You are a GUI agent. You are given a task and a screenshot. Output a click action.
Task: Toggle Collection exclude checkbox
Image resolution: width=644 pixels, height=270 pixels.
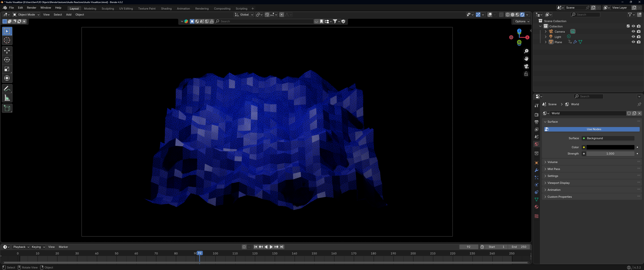628,26
